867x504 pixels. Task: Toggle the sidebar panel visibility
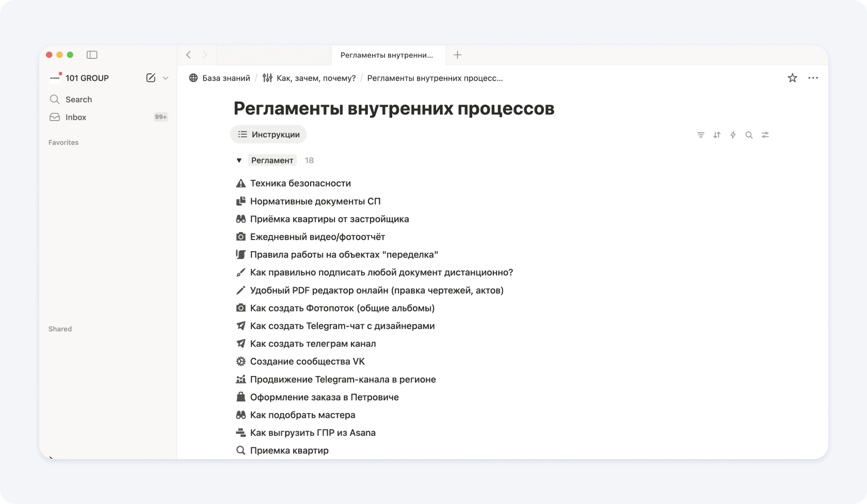(92, 55)
